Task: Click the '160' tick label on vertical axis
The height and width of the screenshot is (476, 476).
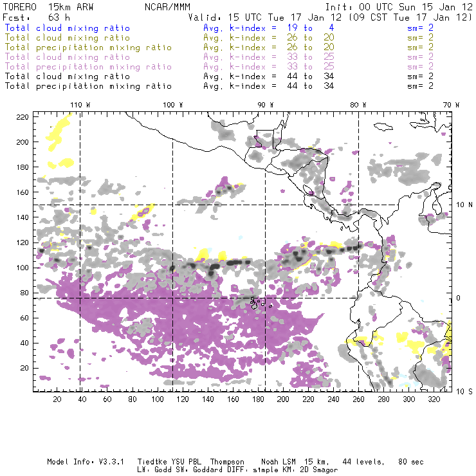Action: (23, 192)
